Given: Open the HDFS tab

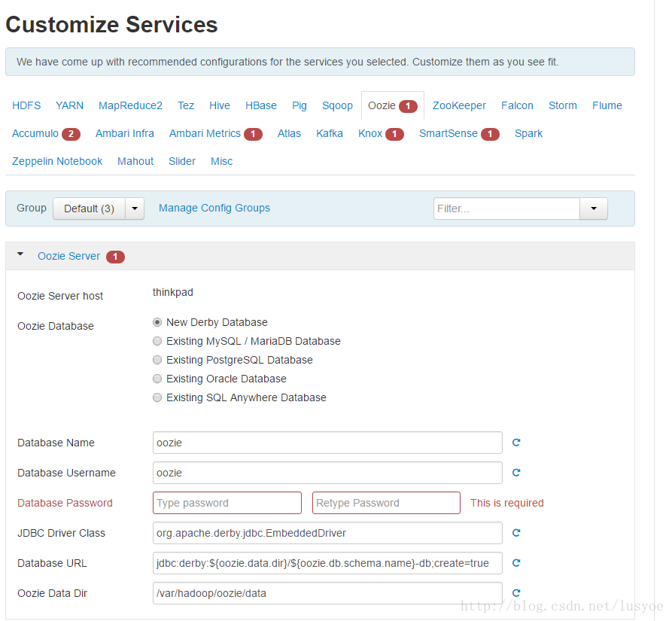Looking at the screenshot, I should coord(26,105).
